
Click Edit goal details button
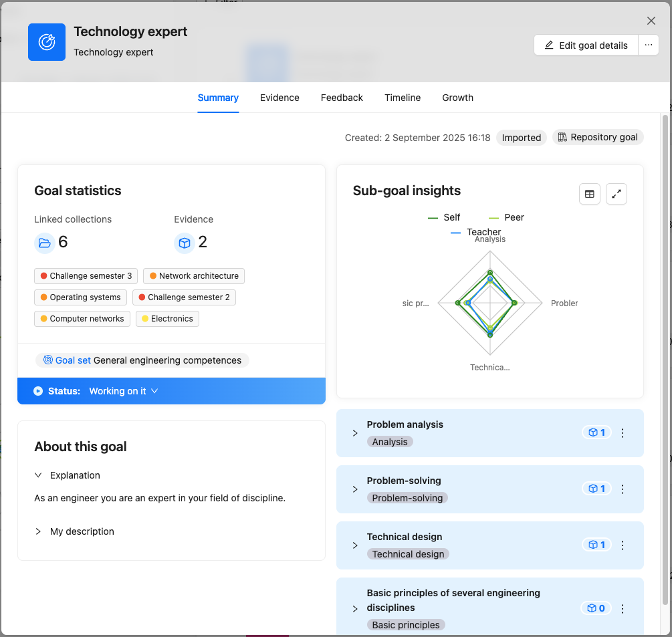[x=586, y=45]
